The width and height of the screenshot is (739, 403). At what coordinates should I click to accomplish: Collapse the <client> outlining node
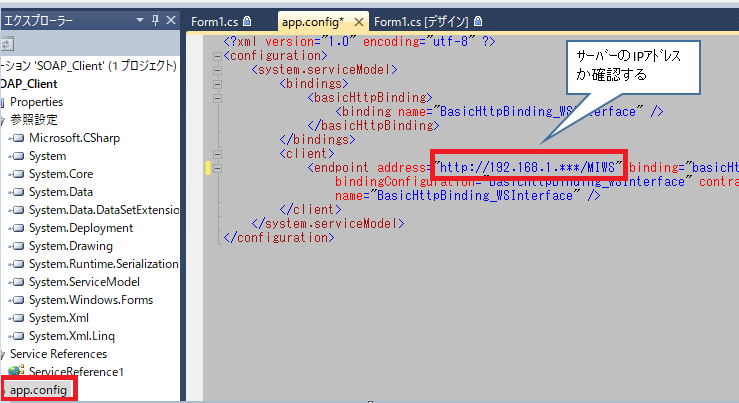click(x=219, y=153)
